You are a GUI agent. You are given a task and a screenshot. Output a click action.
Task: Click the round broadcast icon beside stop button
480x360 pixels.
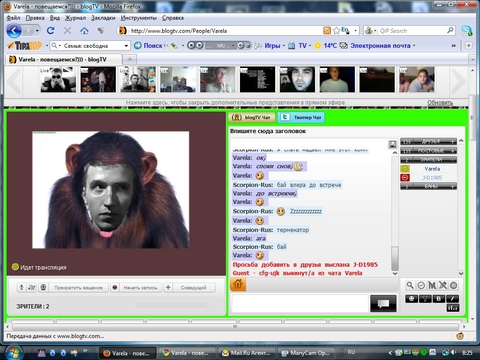point(43,287)
